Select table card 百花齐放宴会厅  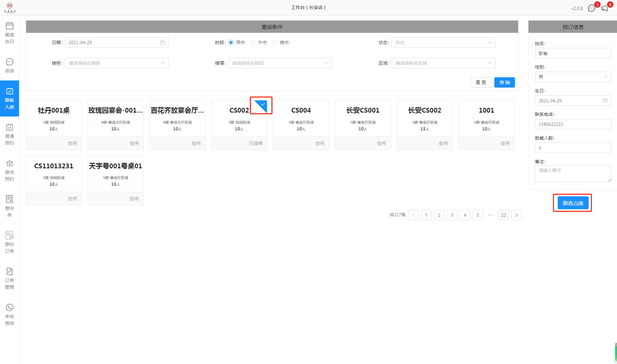(177, 125)
